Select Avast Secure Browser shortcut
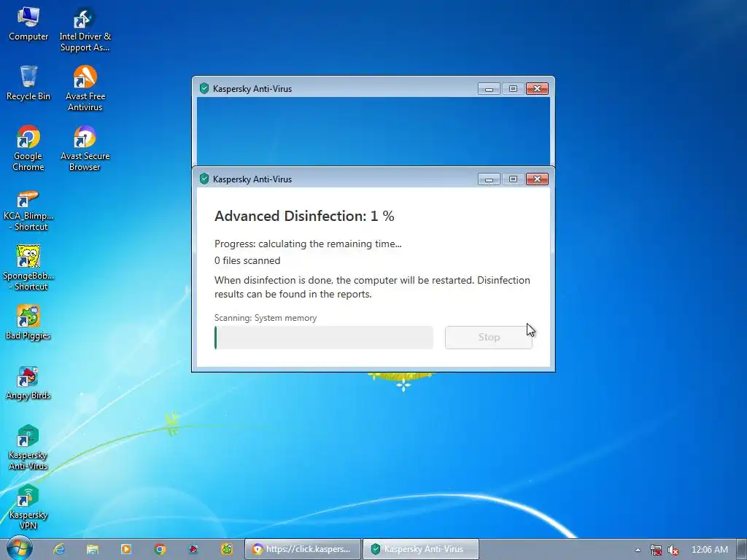The height and width of the screenshot is (560, 747). (x=85, y=149)
